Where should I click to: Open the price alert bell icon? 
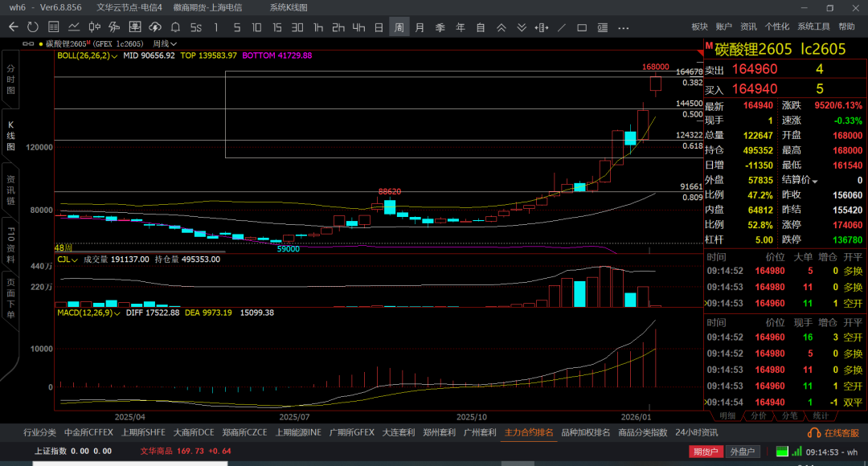(174, 27)
